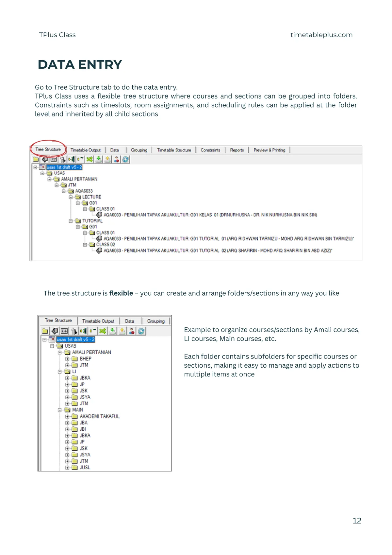Click new folder icon in upper screenshot toolbar
This screenshot has width=392, height=555.
click(36, 159)
